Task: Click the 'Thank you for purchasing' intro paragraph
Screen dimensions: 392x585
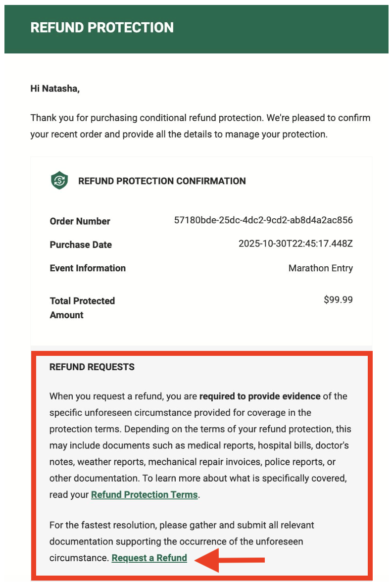Action: click(200, 126)
